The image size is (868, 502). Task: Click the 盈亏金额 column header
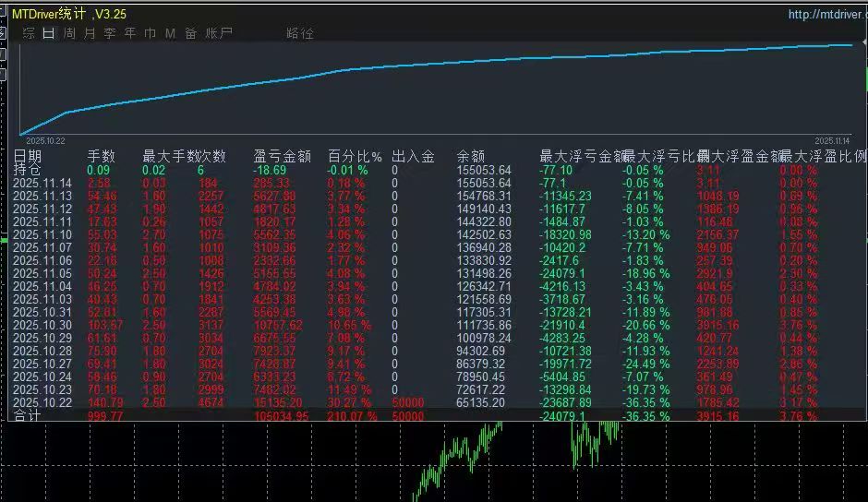click(x=283, y=156)
